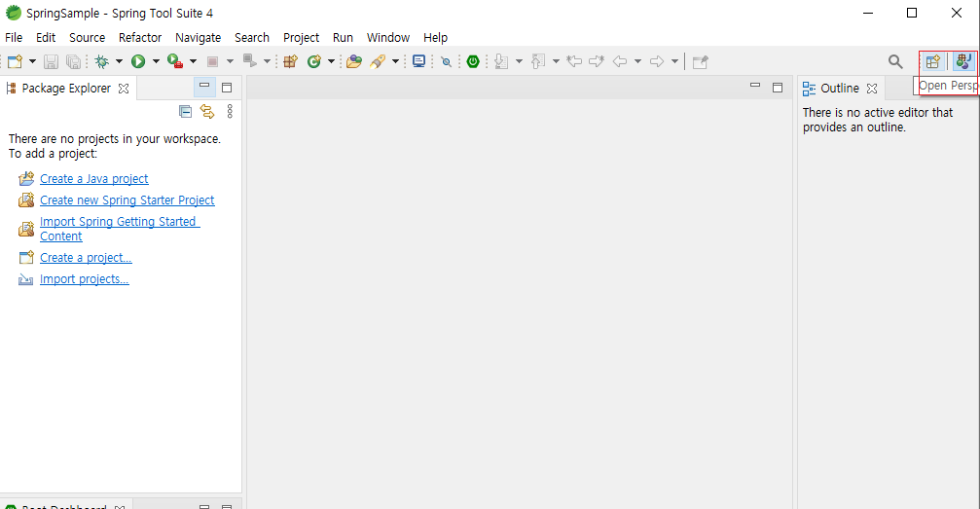Expand the Back history dropdown arrow

(637, 61)
